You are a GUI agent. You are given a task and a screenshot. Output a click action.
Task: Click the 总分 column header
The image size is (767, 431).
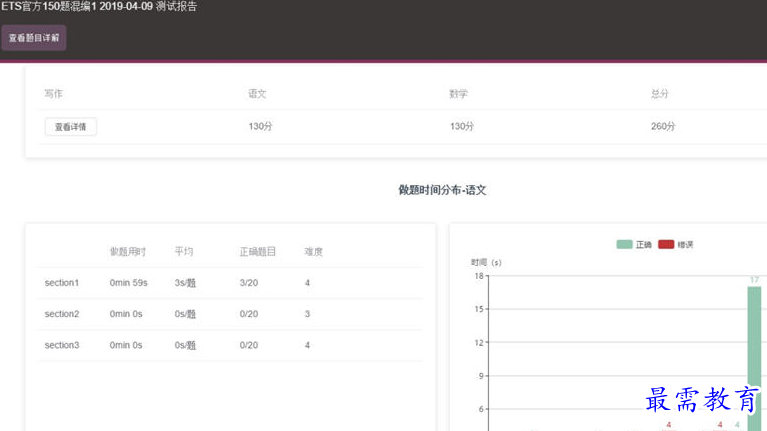(659, 94)
